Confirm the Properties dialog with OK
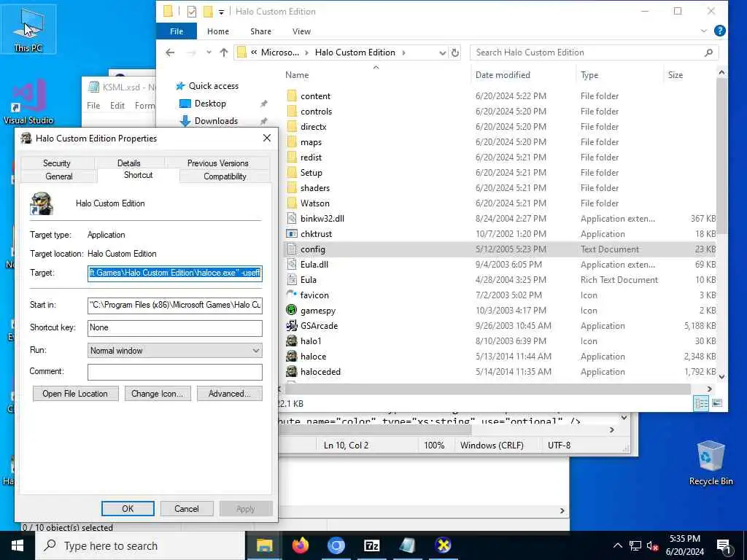This screenshot has width=747, height=560. (x=128, y=508)
